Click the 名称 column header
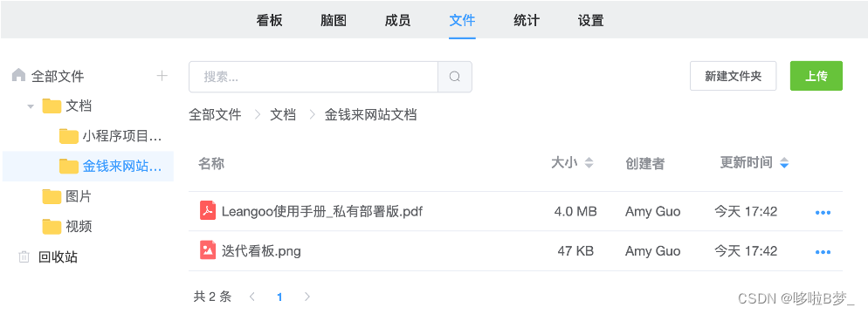The width and height of the screenshot is (868, 314). pos(211,163)
